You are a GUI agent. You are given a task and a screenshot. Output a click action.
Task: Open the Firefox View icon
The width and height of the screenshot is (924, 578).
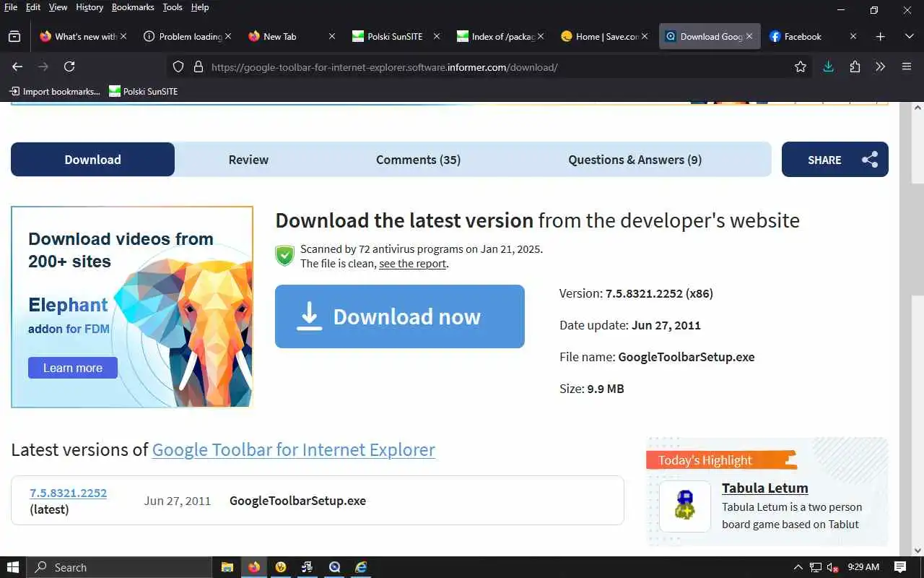point(14,36)
